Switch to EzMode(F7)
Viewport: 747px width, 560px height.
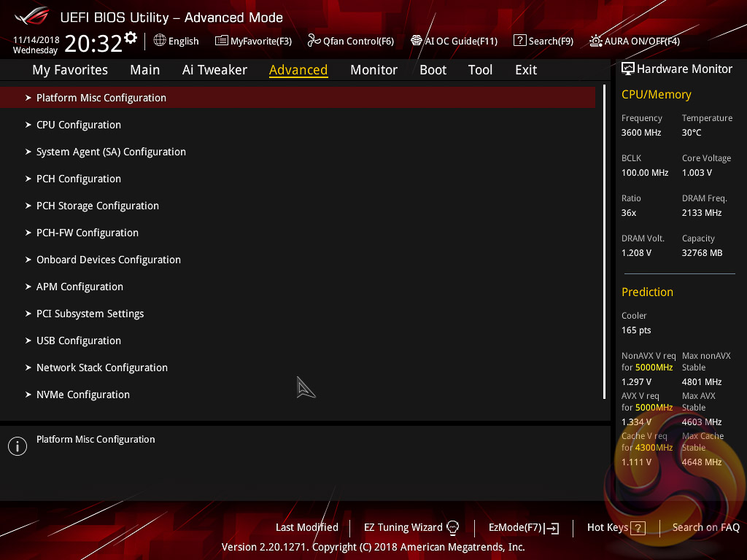click(524, 528)
